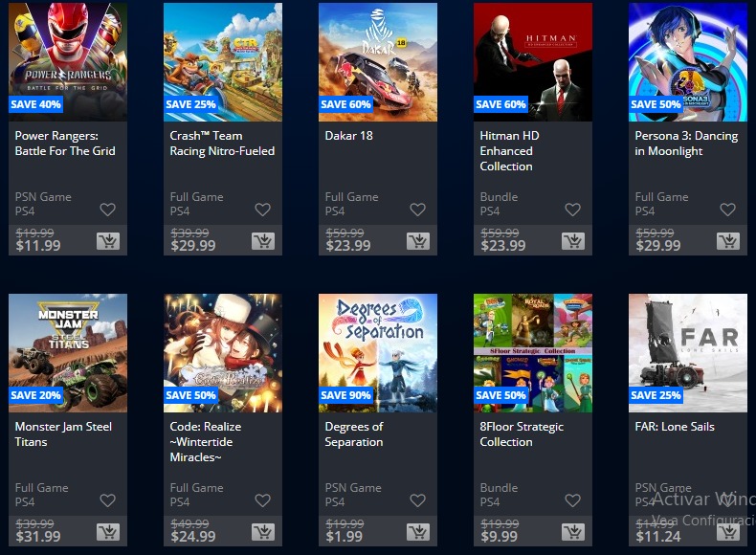Wishlist Power Rangers with heart icon
This screenshot has width=756, height=555.
pos(107,210)
